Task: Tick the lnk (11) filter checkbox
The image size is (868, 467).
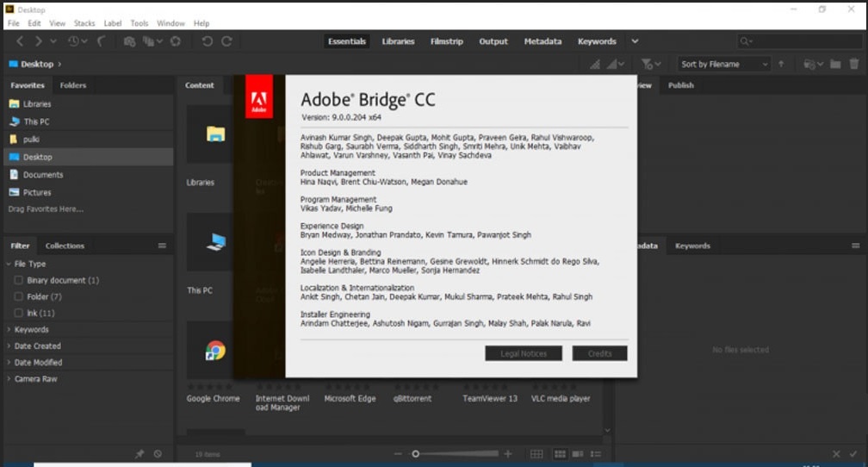Action: [18, 313]
